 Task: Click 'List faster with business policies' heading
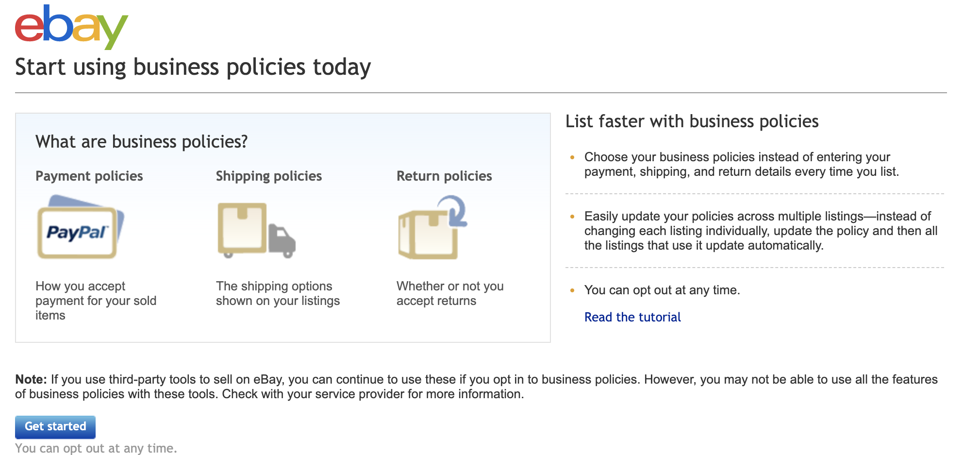coord(692,121)
